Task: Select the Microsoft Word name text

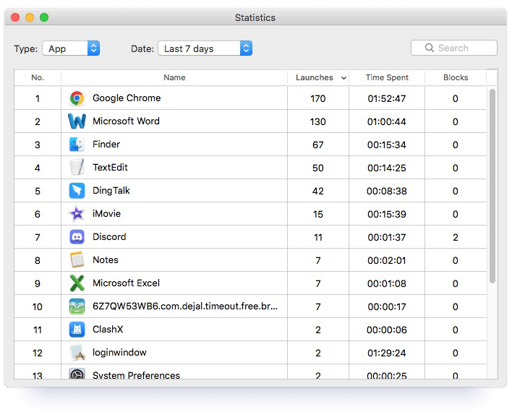Action: 126,121
